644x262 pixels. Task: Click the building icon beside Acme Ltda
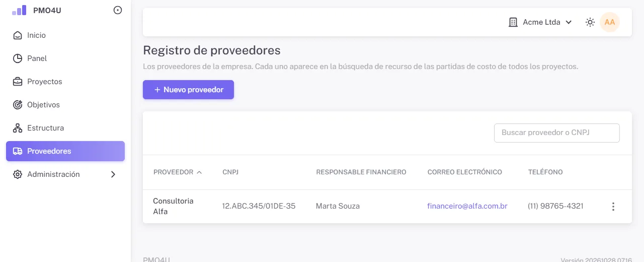click(x=513, y=22)
